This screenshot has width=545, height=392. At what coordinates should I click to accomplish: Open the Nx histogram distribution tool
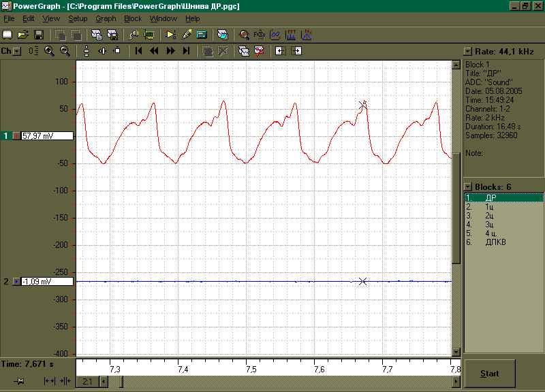306,35
